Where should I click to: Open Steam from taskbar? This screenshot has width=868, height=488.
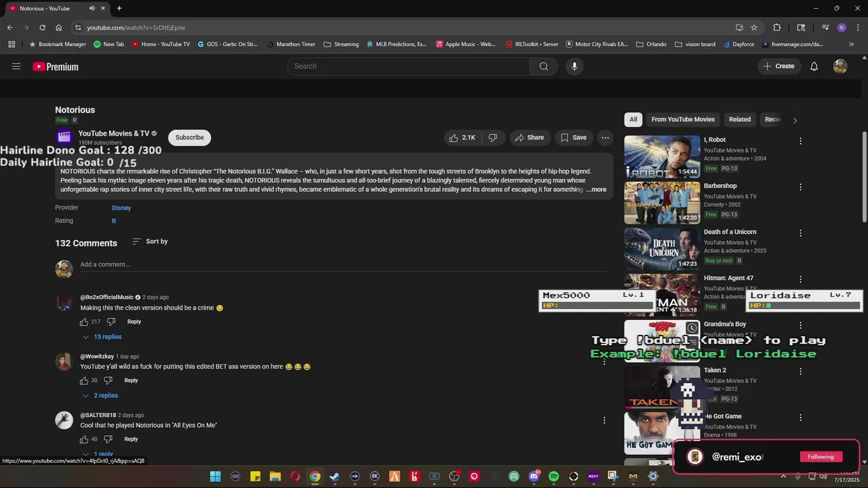(334, 476)
